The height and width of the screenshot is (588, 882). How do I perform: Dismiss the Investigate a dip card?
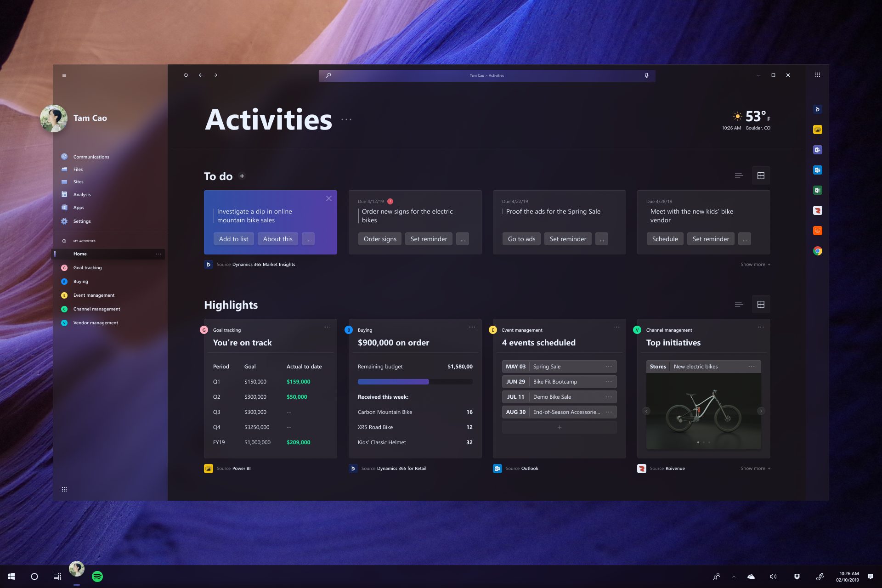click(x=329, y=198)
